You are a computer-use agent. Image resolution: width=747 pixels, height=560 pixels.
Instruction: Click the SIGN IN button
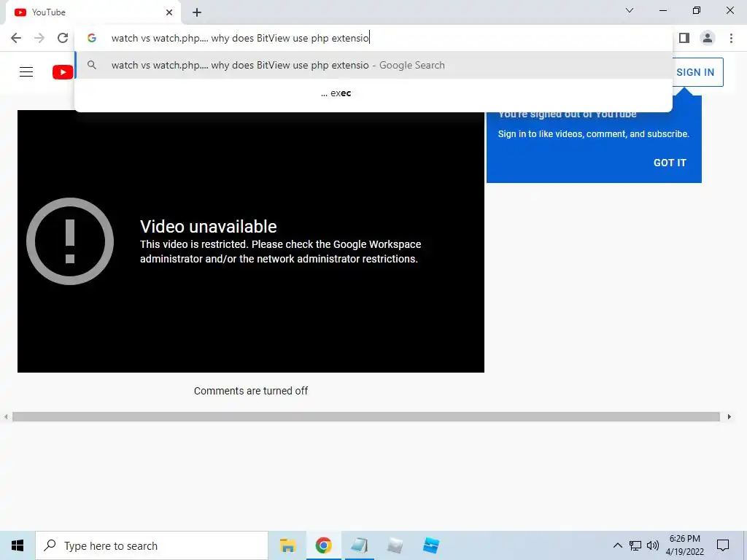pyautogui.click(x=695, y=72)
